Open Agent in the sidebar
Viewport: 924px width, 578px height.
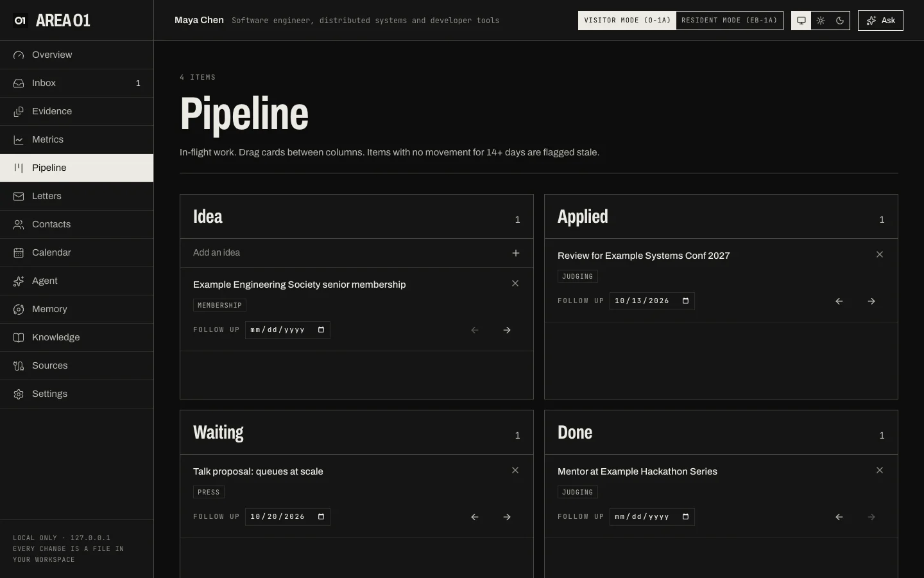point(77,281)
